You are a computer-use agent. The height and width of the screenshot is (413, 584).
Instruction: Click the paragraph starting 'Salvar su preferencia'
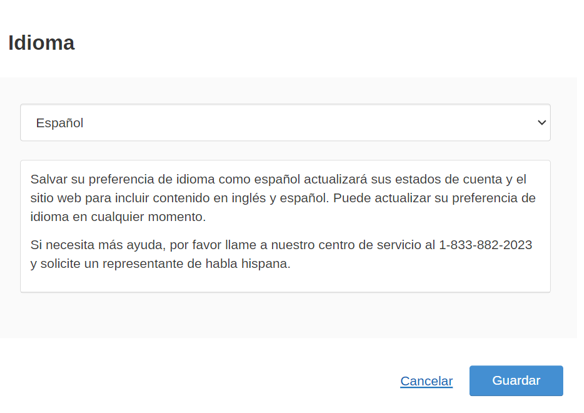click(283, 198)
